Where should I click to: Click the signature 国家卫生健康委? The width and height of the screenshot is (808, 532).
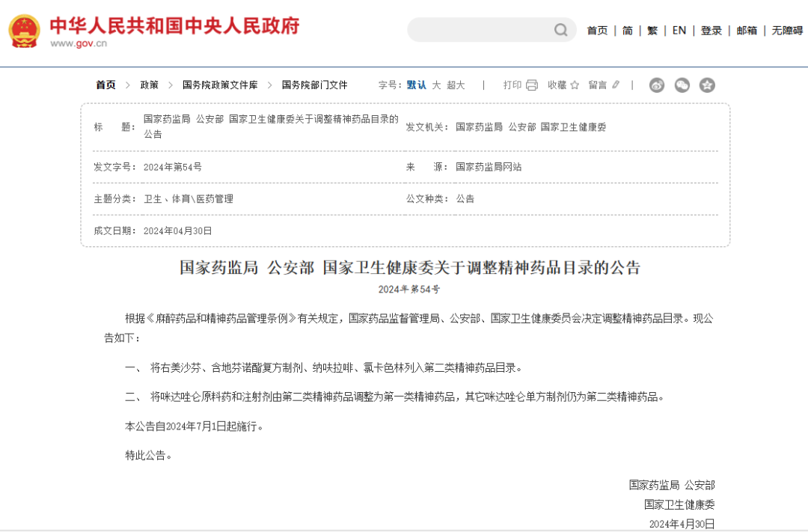(x=679, y=504)
